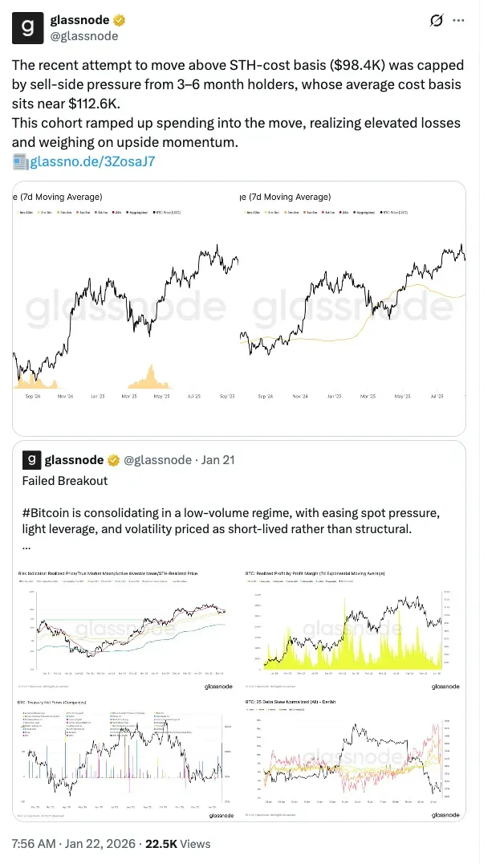Click the Grok icon in tweet header
This screenshot has height=864, width=504.
tap(437, 21)
